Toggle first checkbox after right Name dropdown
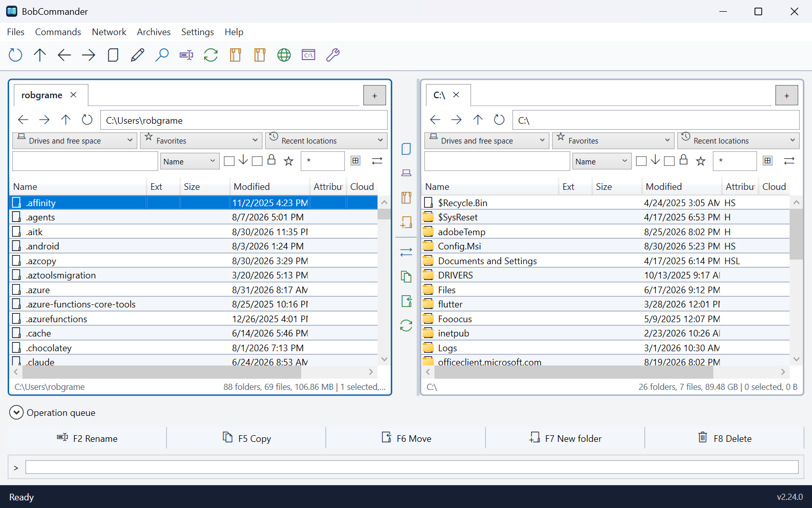Viewport: 812px width, 508px height. [x=641, y=161]
